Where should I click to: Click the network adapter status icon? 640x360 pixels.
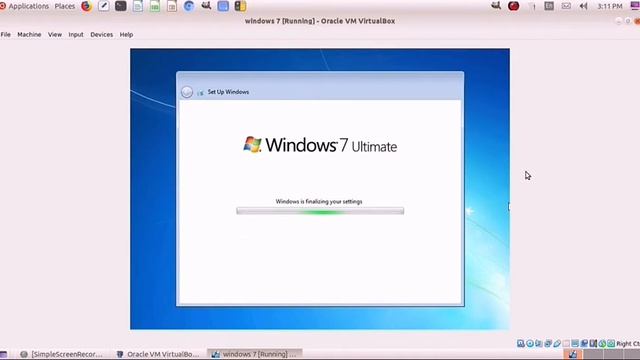pyautogui.click(x=548, y=343)
